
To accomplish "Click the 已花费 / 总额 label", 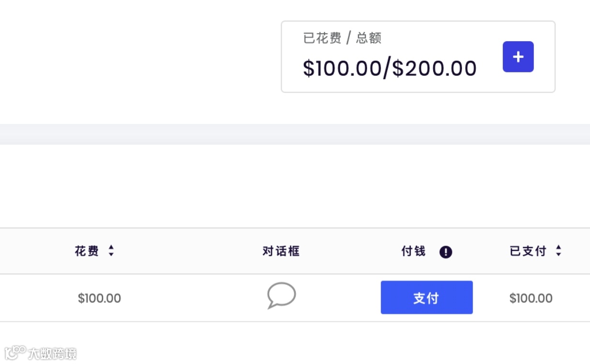I will (342, 38).
